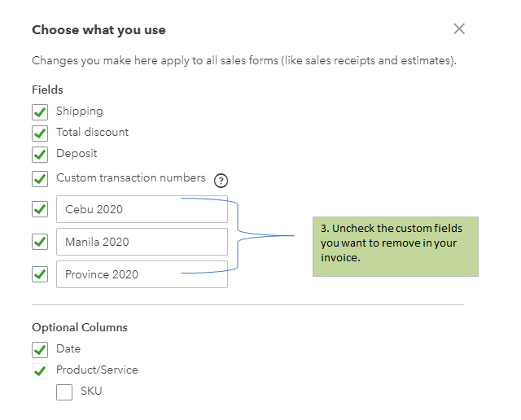
Task: Uncheck the Province 2020 custom field
Action: (40, 274)
